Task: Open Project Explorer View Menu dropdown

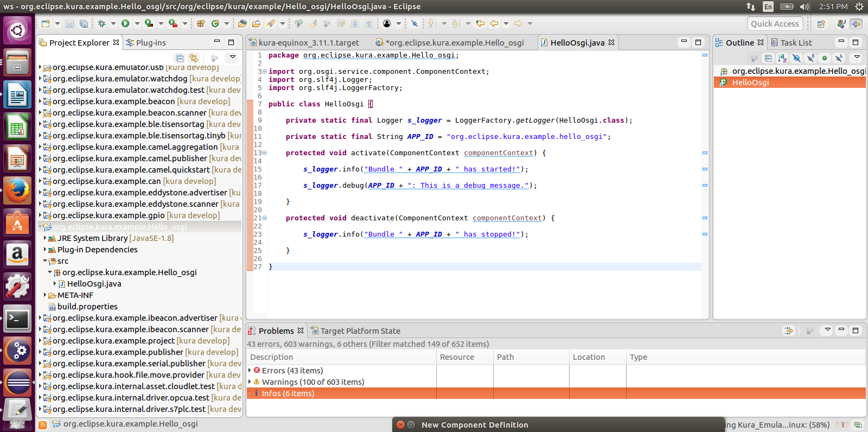Action: tap(233, 57)
